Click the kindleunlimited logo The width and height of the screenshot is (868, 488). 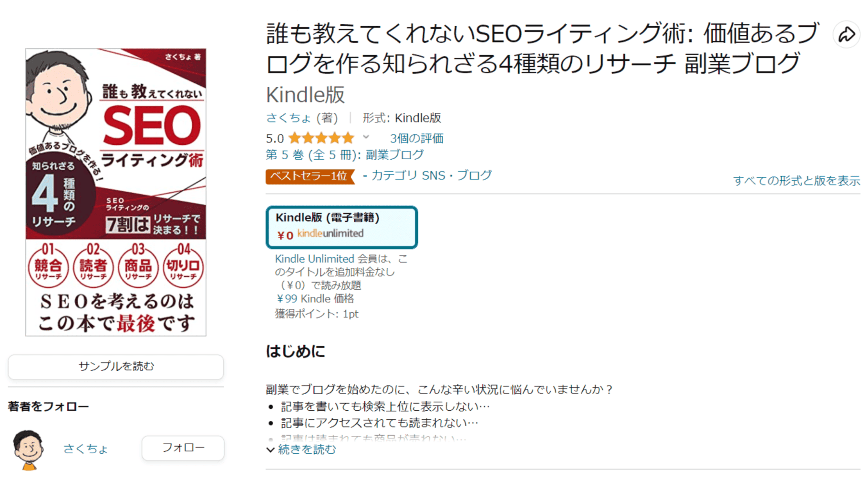[330, 234]
